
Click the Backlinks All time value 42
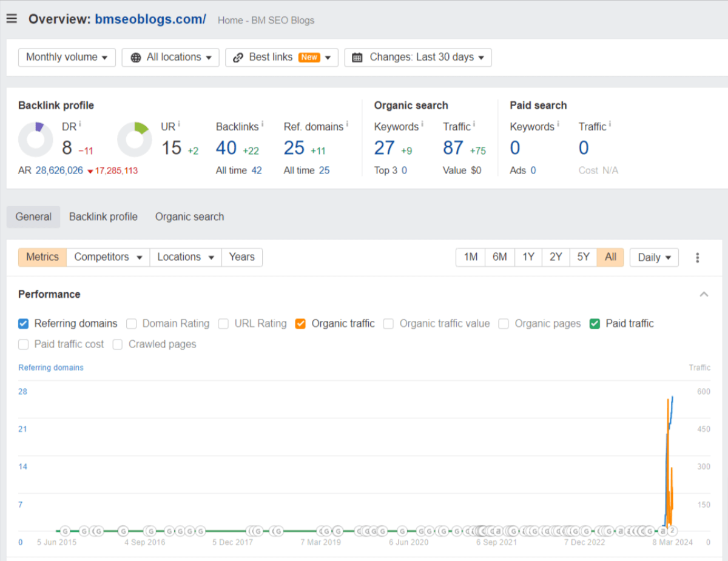[257, 171]
